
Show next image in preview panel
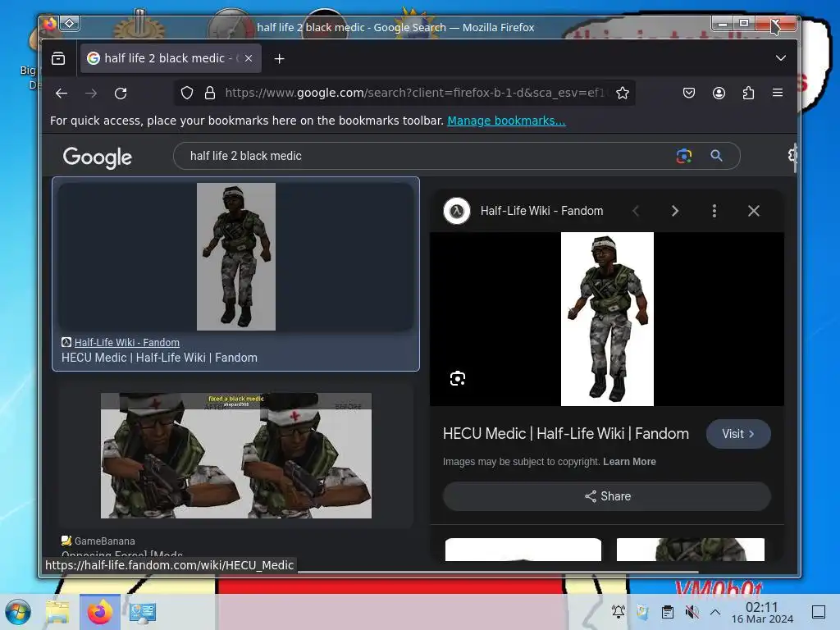[x=675, y=211]
